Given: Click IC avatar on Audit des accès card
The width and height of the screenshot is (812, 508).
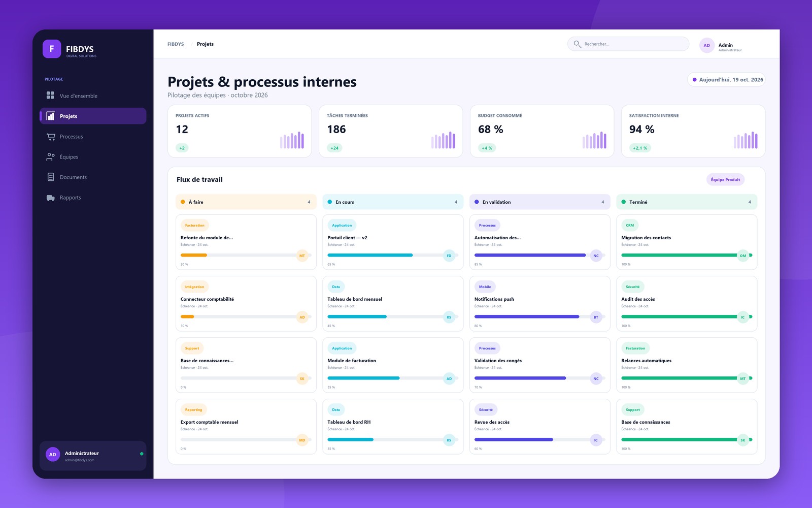Looking at the screenshot, I should point(743,317).
